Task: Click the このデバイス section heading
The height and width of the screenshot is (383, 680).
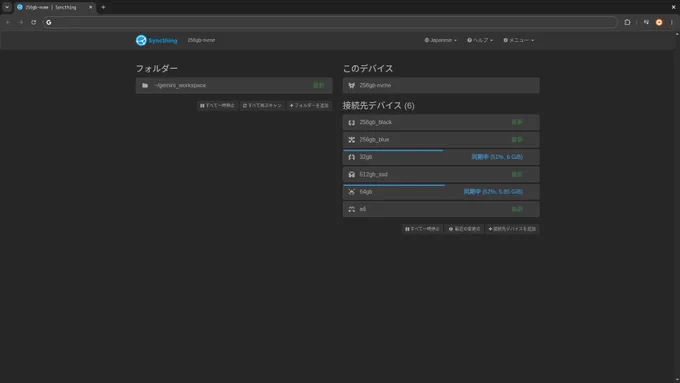Action: pos(368,69)
